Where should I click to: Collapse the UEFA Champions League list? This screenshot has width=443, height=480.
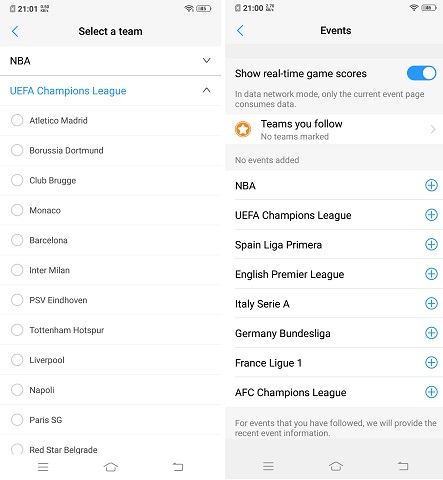[206, 90]
